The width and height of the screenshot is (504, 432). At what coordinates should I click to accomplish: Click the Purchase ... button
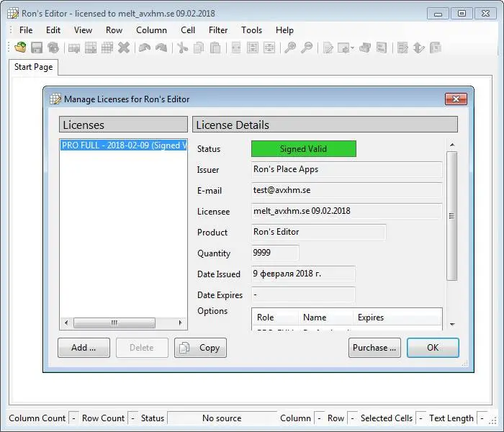[374, 348]
